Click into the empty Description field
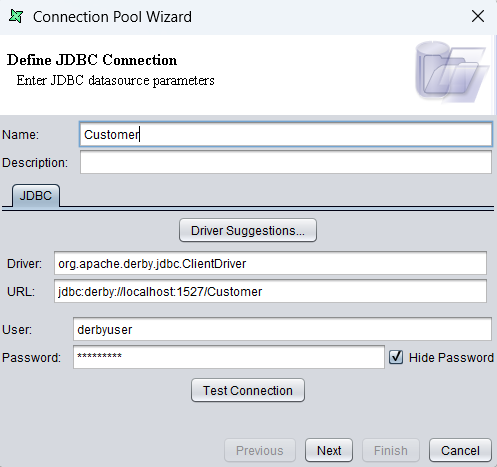The height and width of the screenshot is (467, 497). [286, 162]
